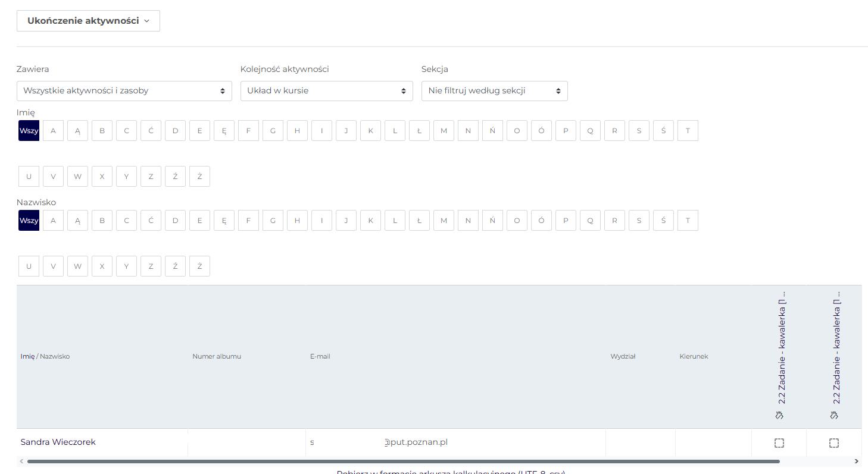The image size is (868, 474).
Task: Open the Sekcja filter dropdown
Action: (x=494, y=91)
